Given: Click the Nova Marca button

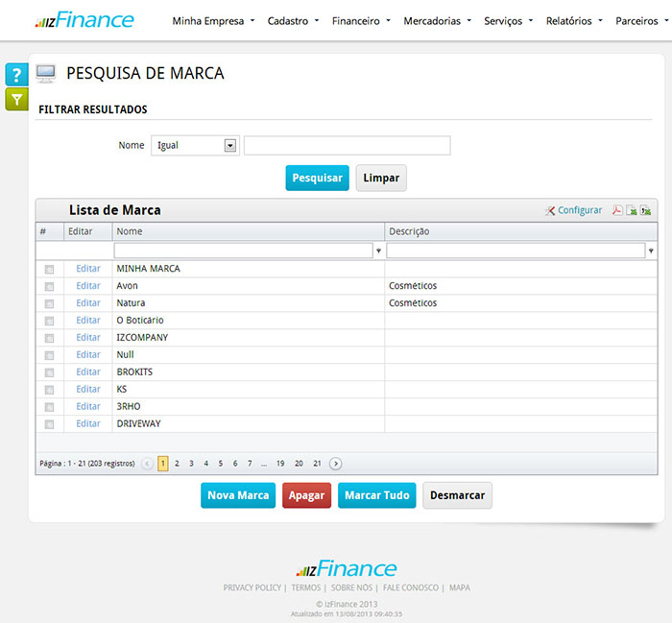Looking at the screenshot, I should 238,495.
